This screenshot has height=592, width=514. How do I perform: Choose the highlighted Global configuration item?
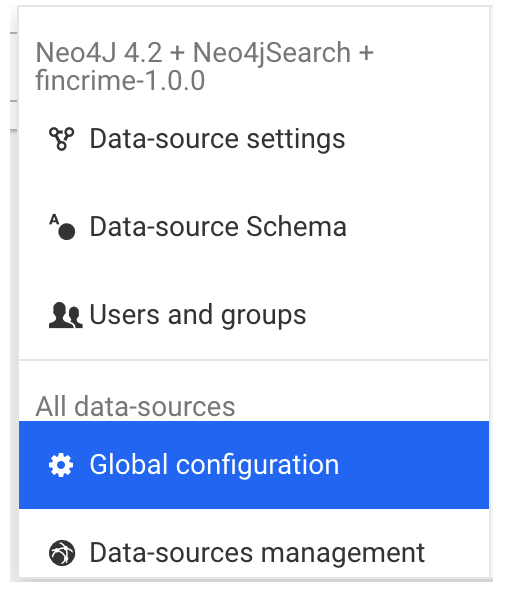(254, 465)
